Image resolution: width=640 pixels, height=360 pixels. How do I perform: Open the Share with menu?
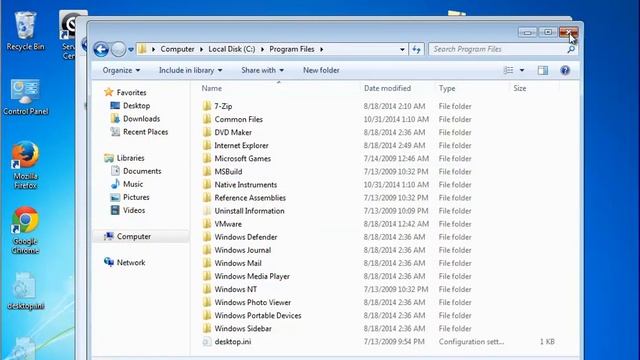[262, 70]
